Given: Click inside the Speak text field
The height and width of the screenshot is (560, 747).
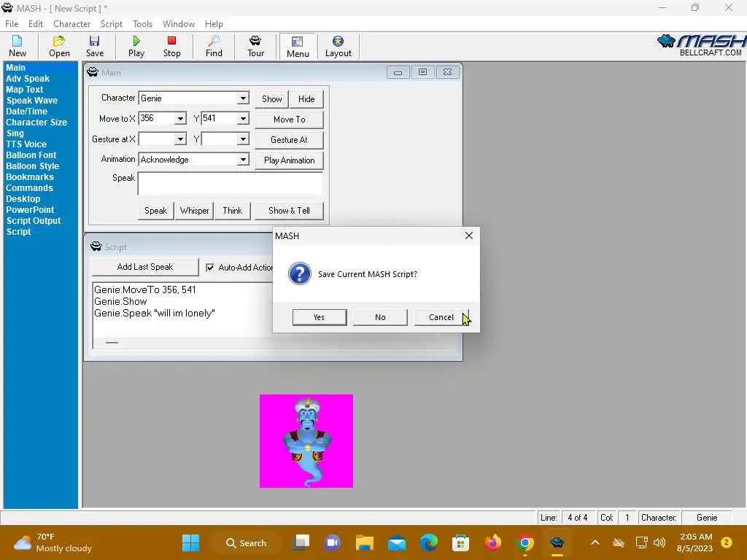Looking at the screenshot, I should [230, 184].
